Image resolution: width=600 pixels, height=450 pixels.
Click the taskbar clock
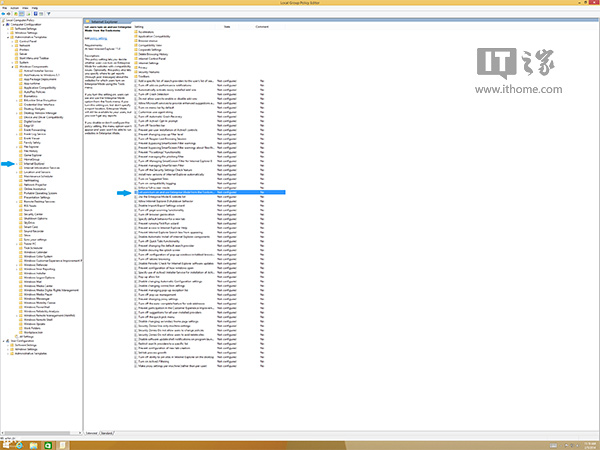click(589, 445)
